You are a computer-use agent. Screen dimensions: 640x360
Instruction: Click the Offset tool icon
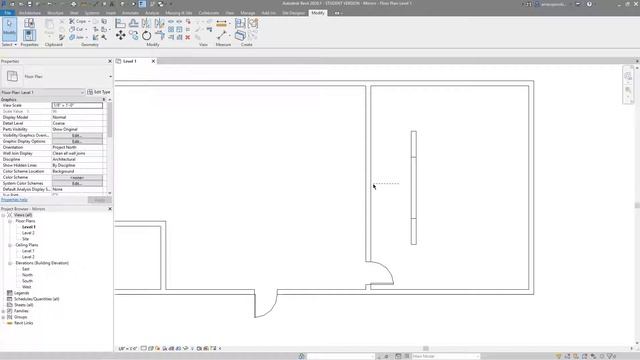coord(133,23)
